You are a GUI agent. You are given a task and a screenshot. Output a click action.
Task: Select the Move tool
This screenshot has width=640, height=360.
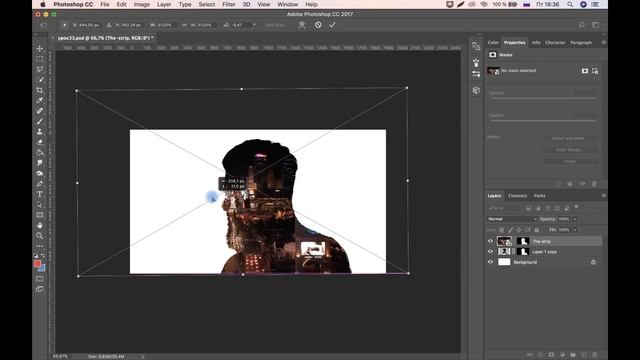click(x=40, y=49)
